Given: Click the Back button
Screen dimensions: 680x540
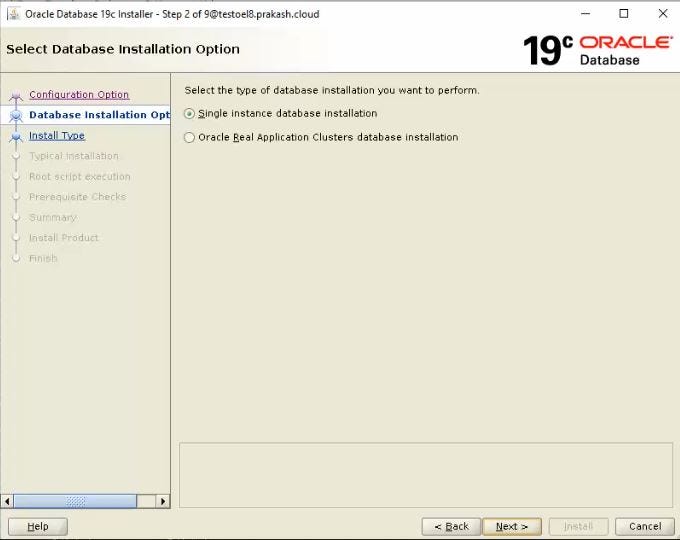Looking at the screenshot, I should click(x=451, y=527).
